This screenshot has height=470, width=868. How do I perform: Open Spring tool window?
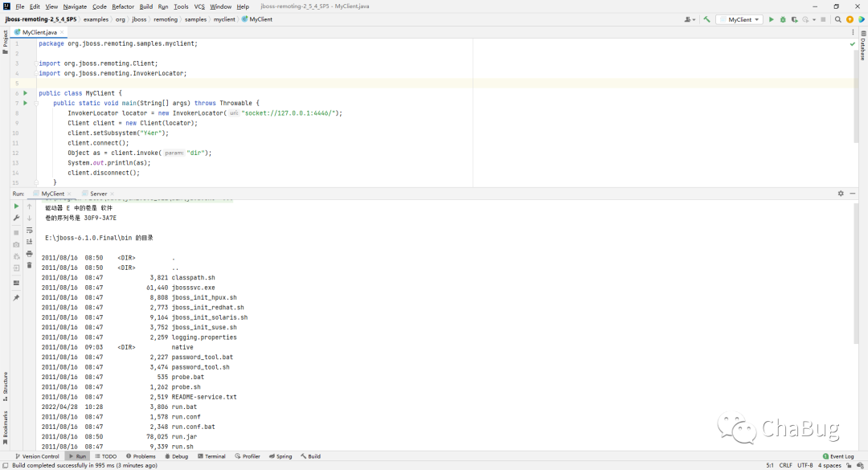pos(280,456)
